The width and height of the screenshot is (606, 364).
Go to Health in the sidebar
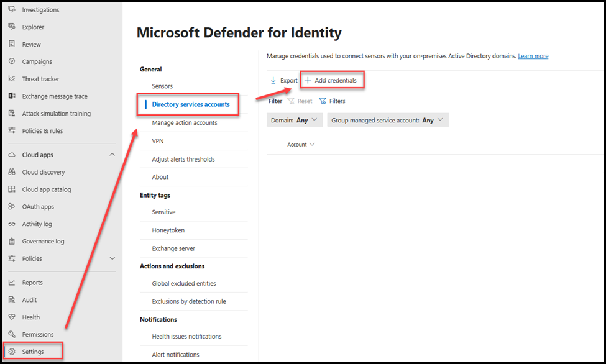tap(31, 317)
